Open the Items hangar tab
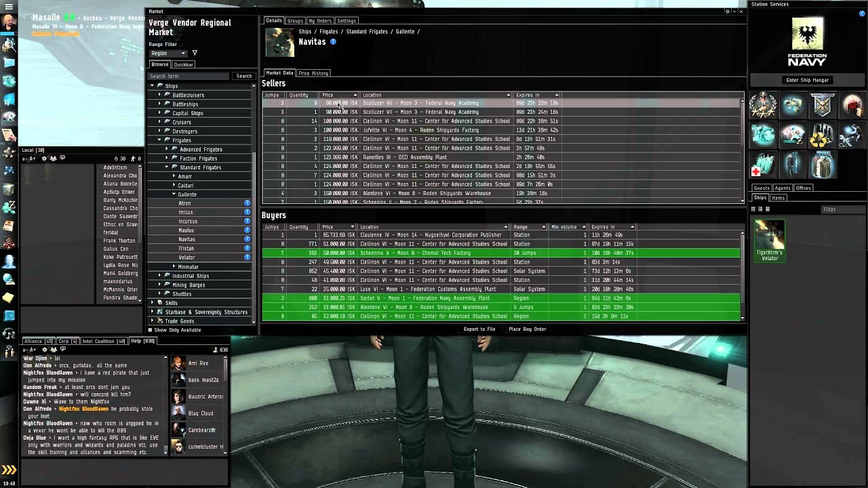This screenshot has width=868, height=488. point(778,198)
